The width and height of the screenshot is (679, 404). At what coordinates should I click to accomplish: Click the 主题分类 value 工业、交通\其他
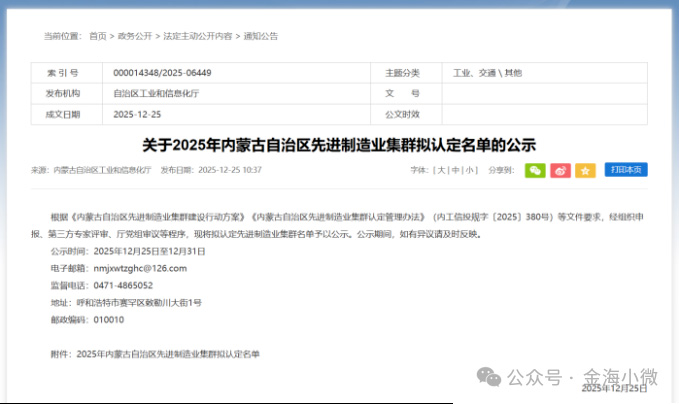487,73
